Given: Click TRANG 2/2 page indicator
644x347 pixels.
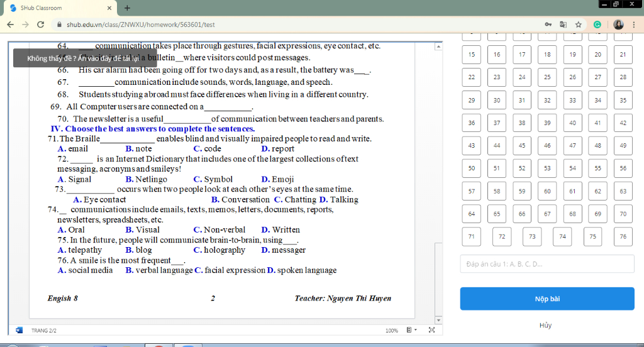Looking at the screenshot, I should click(x=44, y=331).
